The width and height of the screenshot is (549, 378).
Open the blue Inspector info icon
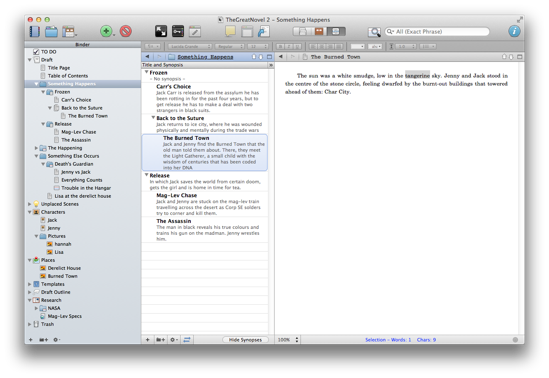pyautogui.click(x=514, y=32)
